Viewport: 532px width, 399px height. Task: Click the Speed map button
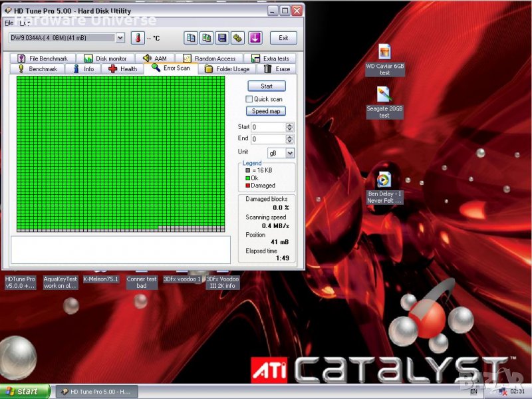coord(266,111)
